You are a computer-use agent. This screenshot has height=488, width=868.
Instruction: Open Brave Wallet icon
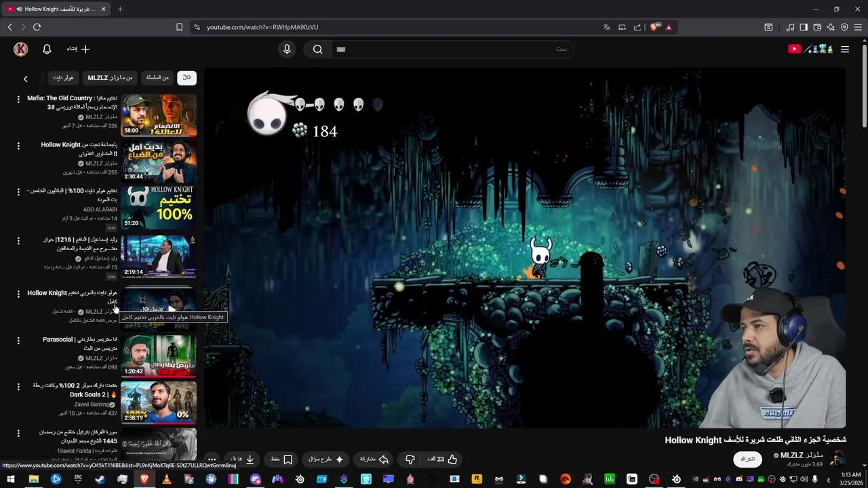(817, 27)
